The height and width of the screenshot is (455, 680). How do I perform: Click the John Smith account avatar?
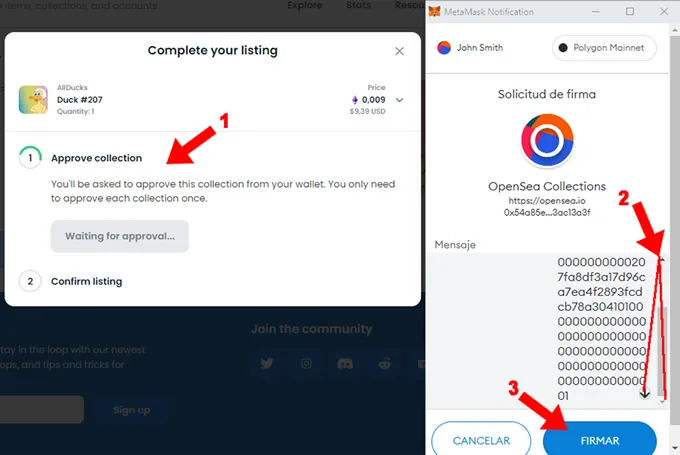pos(444,48)
